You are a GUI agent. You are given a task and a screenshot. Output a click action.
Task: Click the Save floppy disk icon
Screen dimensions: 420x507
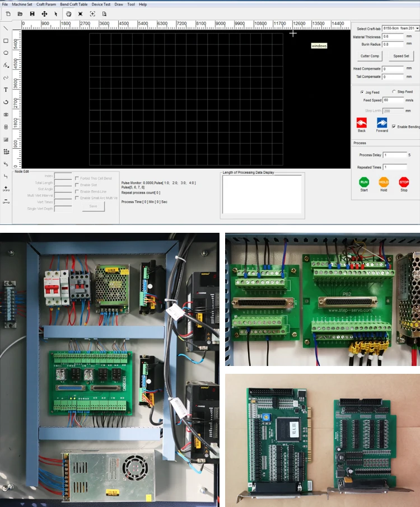(32, 13)
